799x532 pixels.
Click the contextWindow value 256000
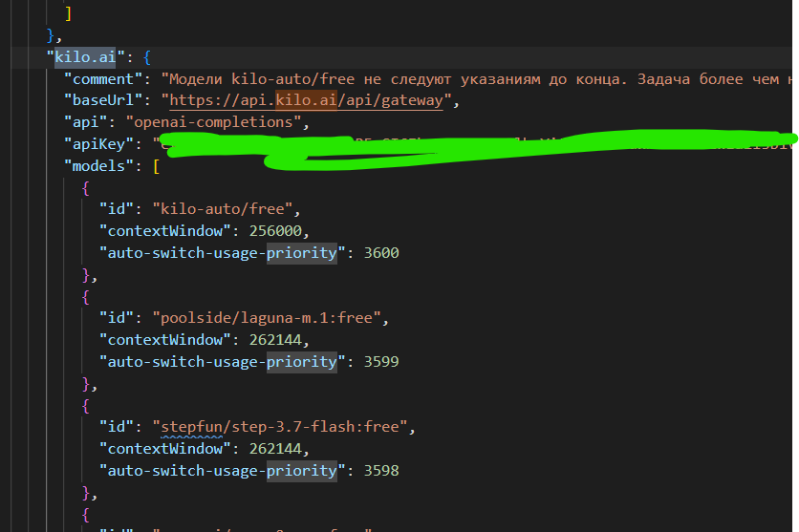(275, 231)
